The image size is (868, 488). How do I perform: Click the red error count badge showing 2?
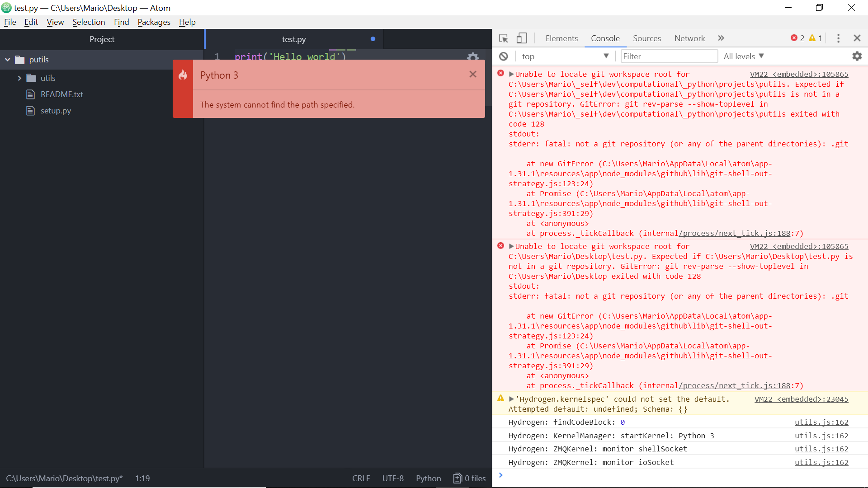point(798,38)
